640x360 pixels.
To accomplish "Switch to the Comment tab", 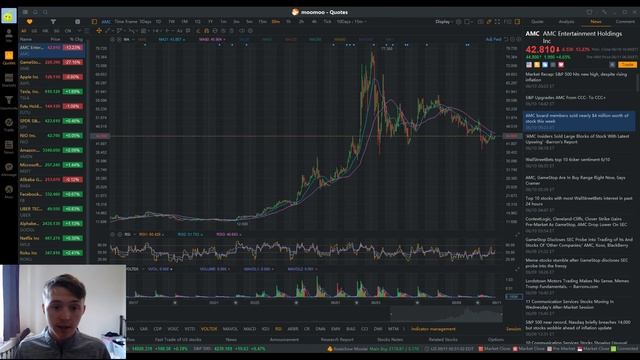I will point(625,22).
